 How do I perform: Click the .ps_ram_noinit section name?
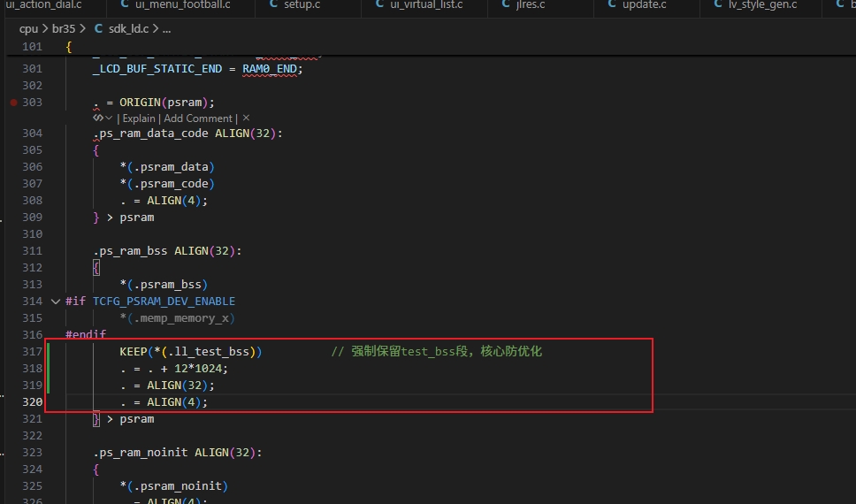tap(141, 453)
